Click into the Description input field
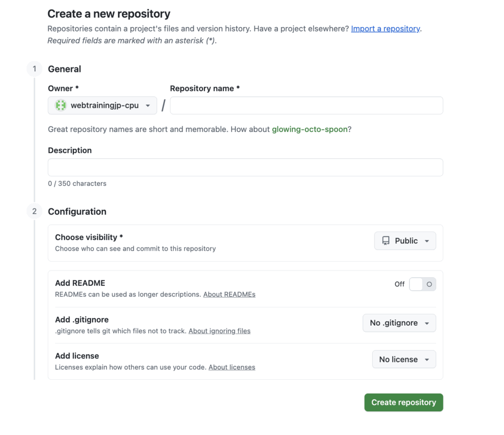This screenshot has height=435, width=504. click(245, 167)
